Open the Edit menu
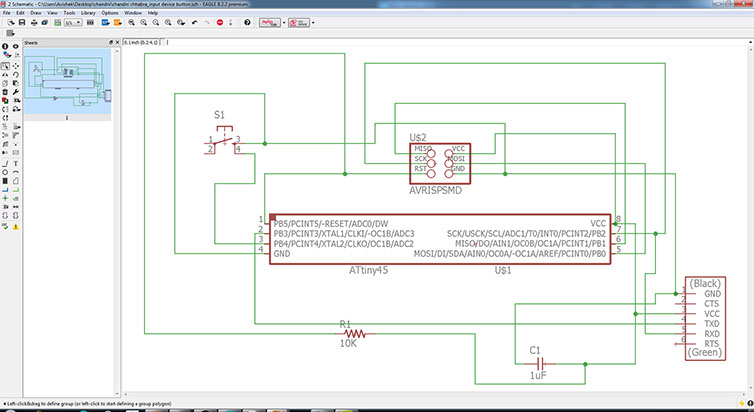754x412 pixels. pos(20,13)
